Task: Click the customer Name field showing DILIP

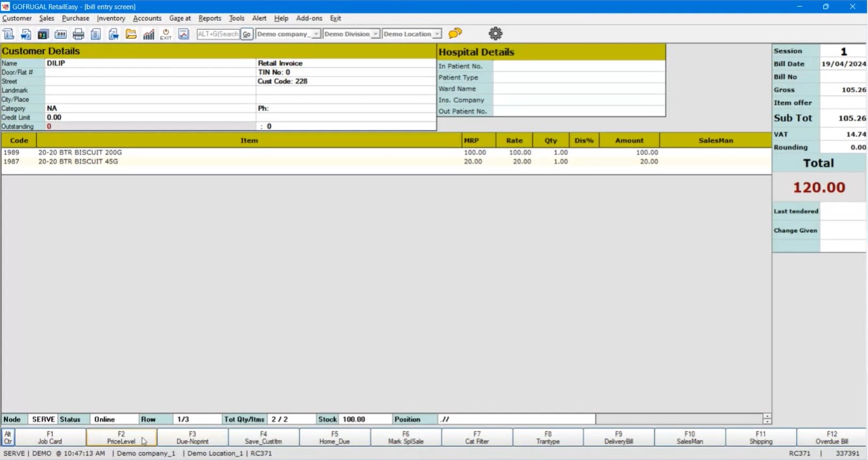Action: 151,63
